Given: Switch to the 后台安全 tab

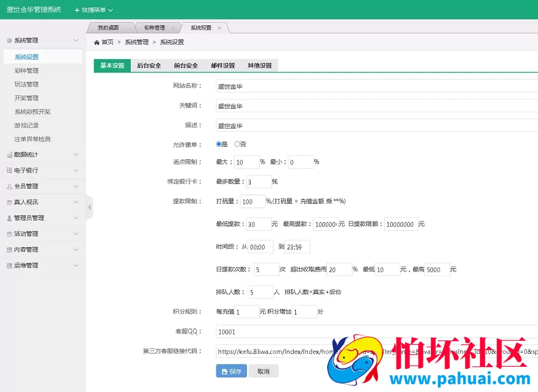Looking at the screenshot, I should 149,65.
